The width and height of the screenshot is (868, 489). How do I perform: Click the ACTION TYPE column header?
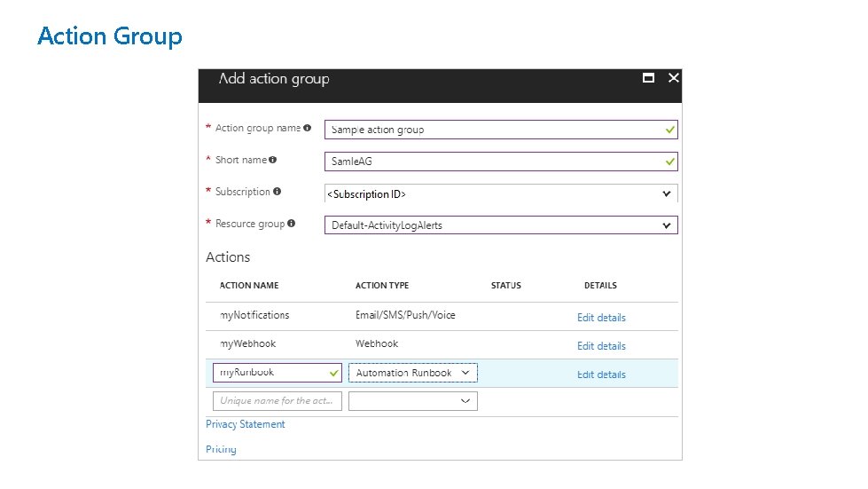[382, 286]
